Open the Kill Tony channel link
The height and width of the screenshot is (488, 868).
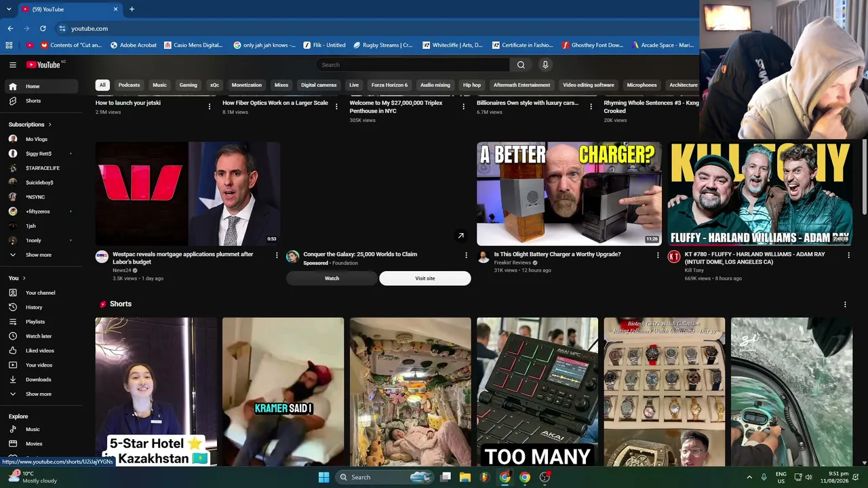[694, 270]
